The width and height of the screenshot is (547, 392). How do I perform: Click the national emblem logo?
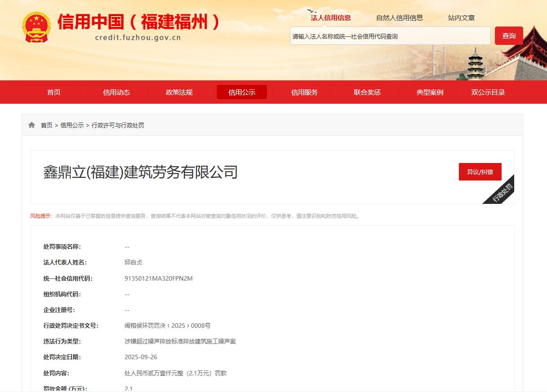pos(36,27)
